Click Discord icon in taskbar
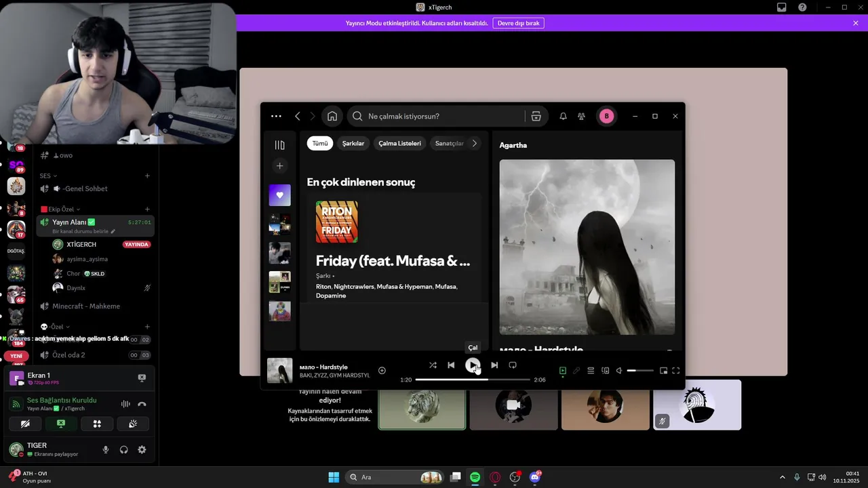 click(535, 477)
